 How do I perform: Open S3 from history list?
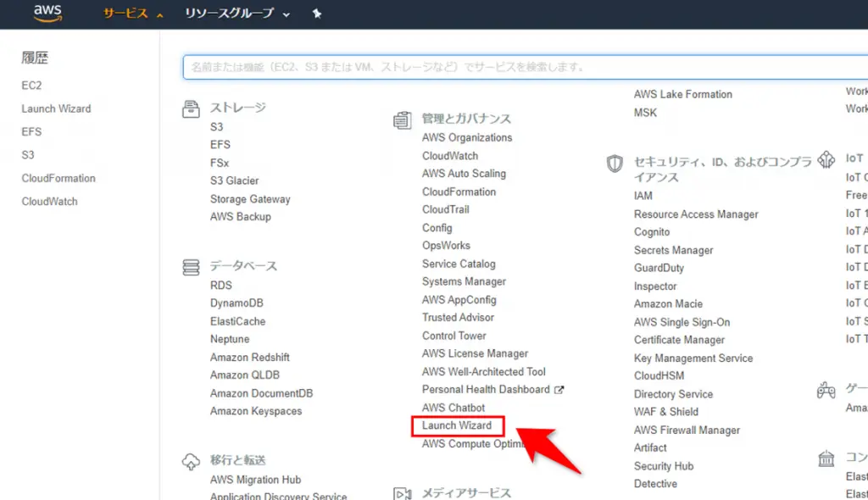28,155
